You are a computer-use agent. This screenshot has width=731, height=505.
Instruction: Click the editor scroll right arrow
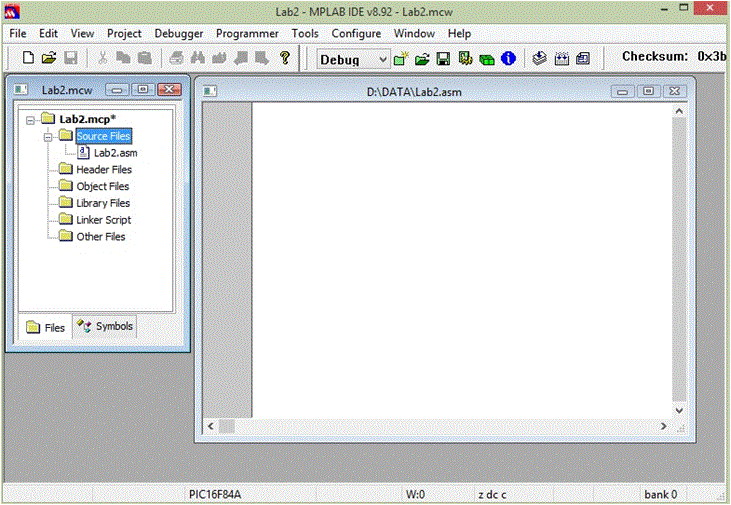tap(663, 426)
